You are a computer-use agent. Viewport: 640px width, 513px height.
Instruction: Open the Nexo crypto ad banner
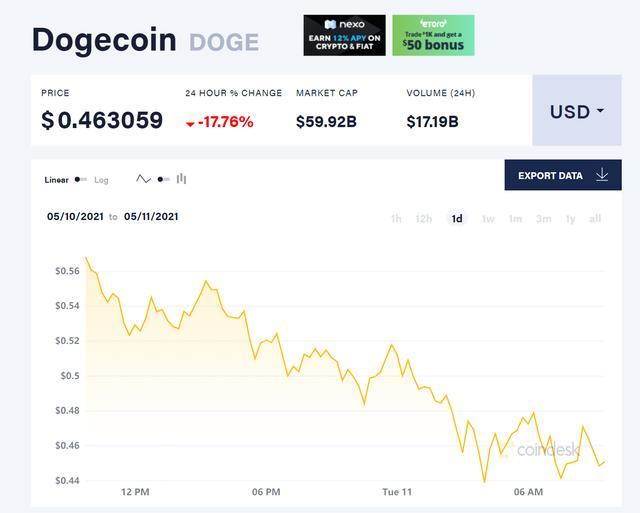344,35
